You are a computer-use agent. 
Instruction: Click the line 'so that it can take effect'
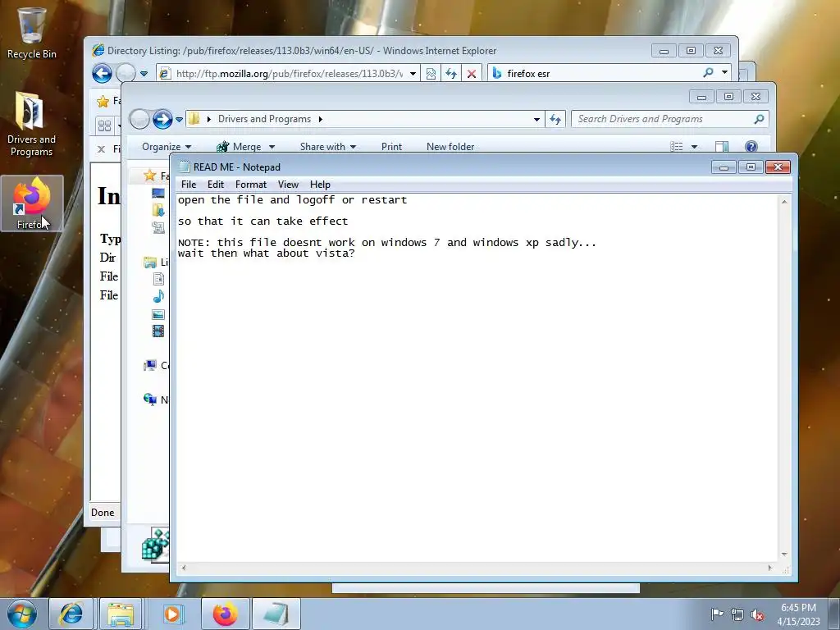pos(262,221)
